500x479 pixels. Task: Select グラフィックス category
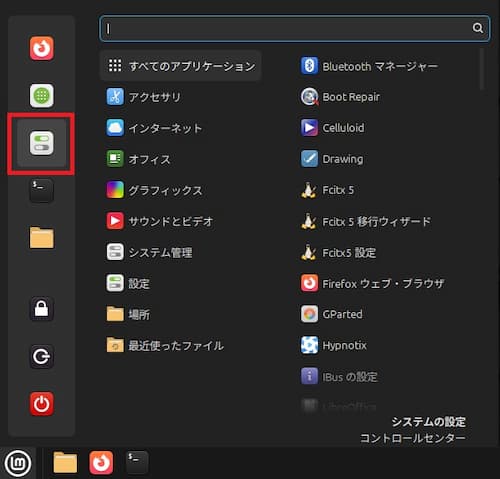click(154, 190)
